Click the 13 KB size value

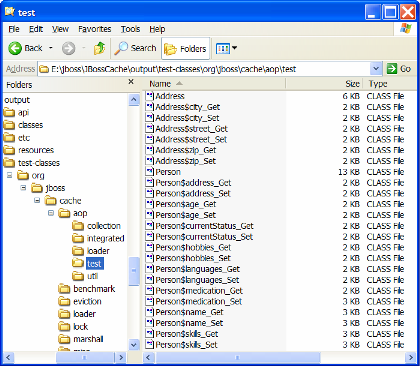[x=349, y=172]
